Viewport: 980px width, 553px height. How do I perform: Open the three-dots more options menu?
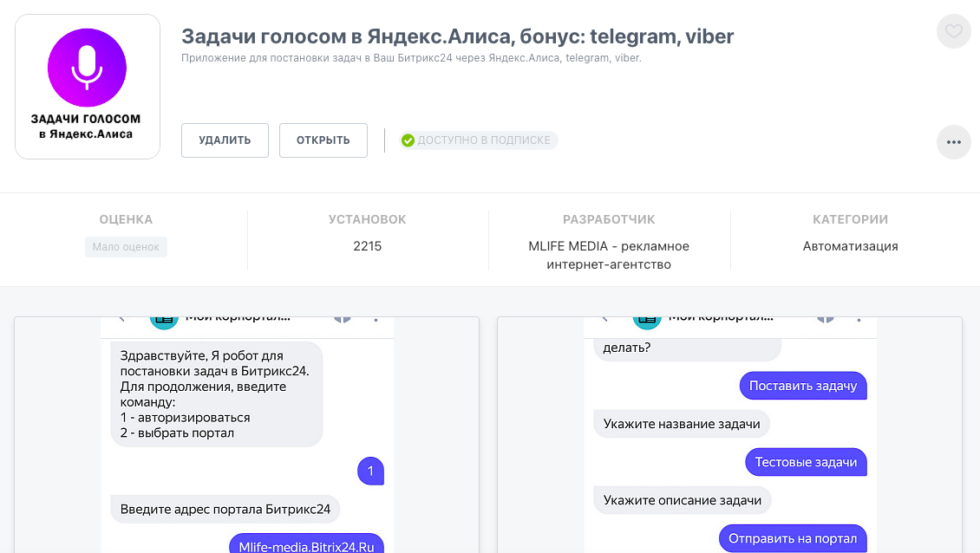(953, 142)
